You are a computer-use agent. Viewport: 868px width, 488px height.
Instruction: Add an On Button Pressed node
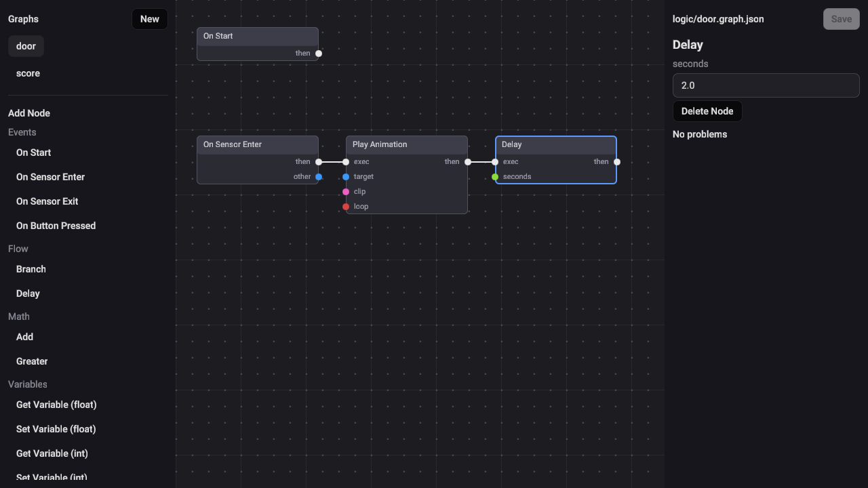coord(56,226)
